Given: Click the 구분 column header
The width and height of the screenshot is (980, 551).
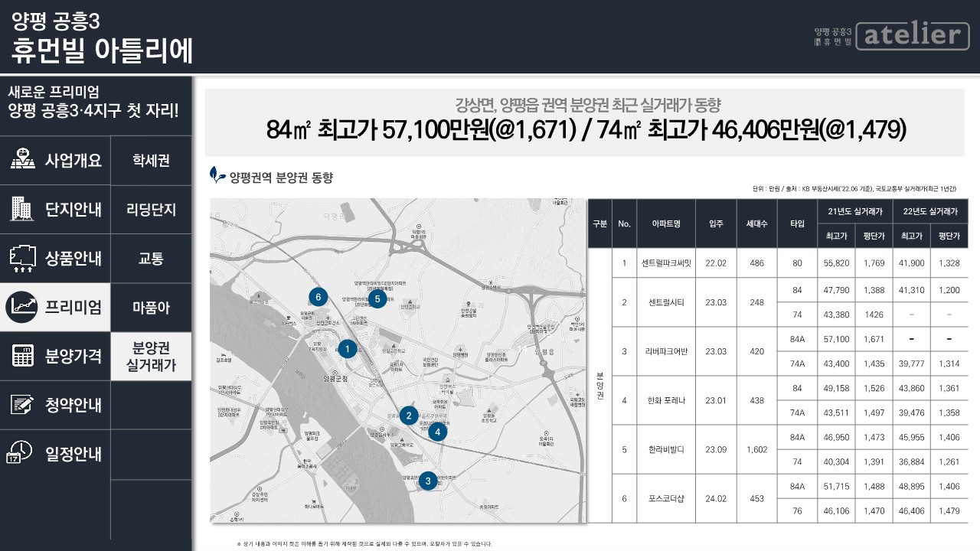Looking at the screenshot, I should (599, 223).
